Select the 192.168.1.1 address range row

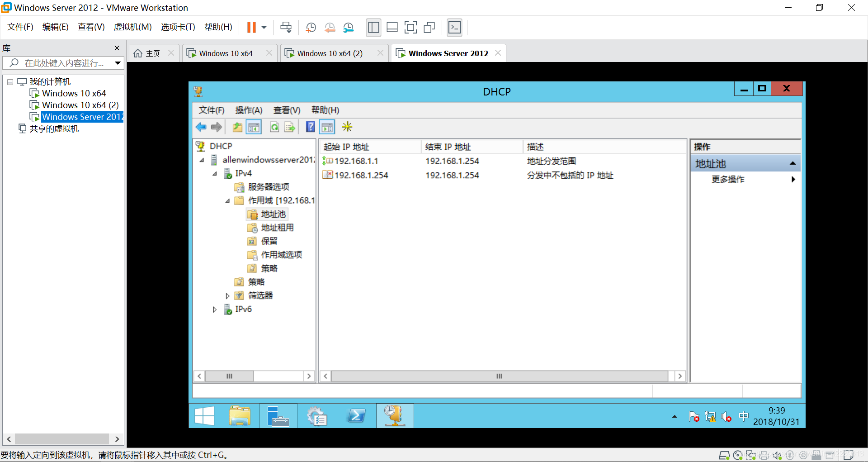pos(502,161)
